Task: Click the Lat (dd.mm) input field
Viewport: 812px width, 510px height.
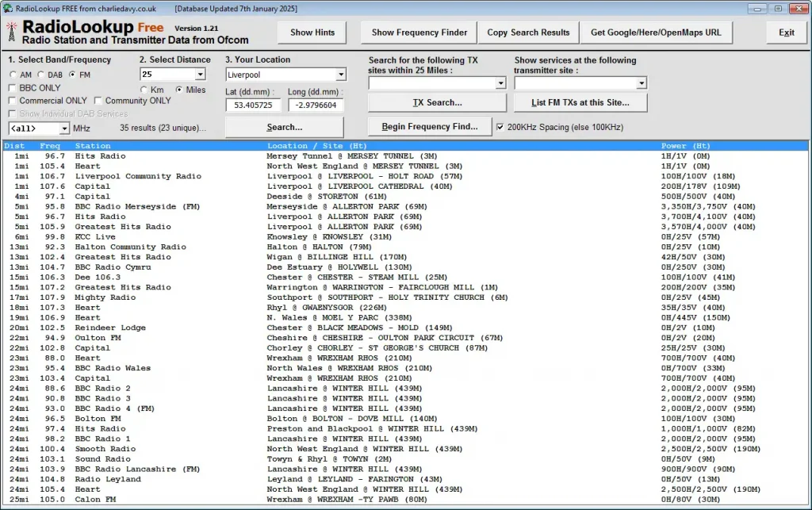Action: click(253, 104)
